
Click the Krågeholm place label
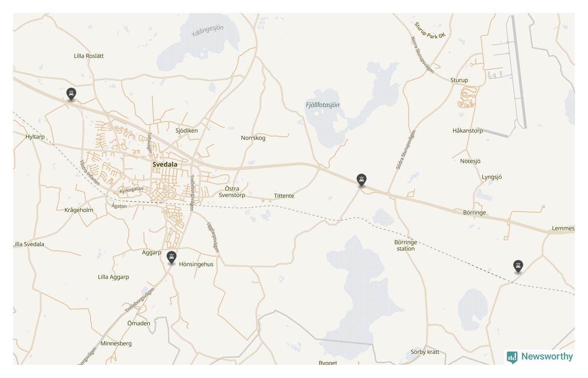pos(79,210)
